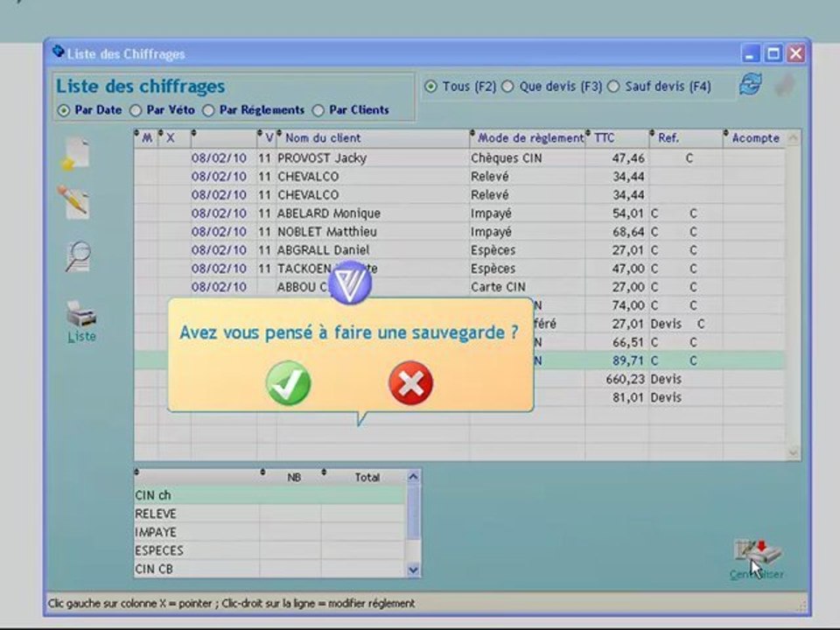Click the greyed pin icon top right
The image size is (840, 630).
786,85
